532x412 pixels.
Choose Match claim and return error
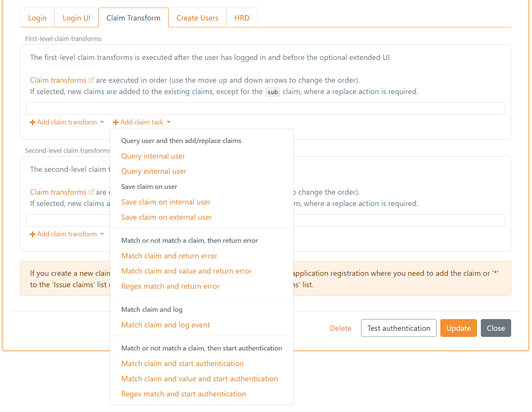[x=169, y=256]
